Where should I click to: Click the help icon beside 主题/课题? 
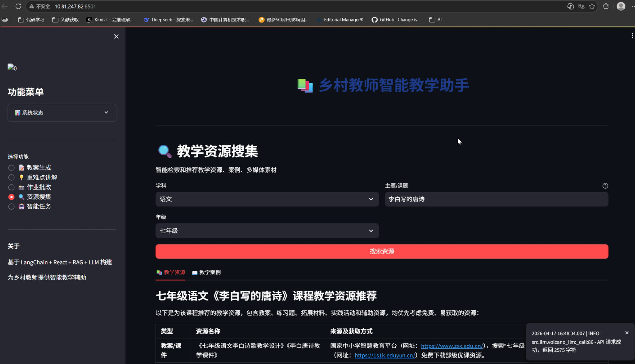pos(605,186)
